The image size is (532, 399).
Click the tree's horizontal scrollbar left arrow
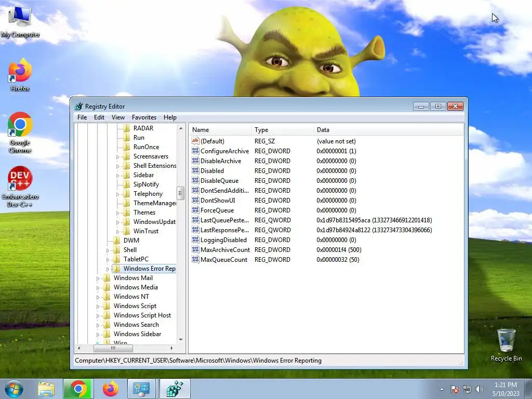point(79,348)
